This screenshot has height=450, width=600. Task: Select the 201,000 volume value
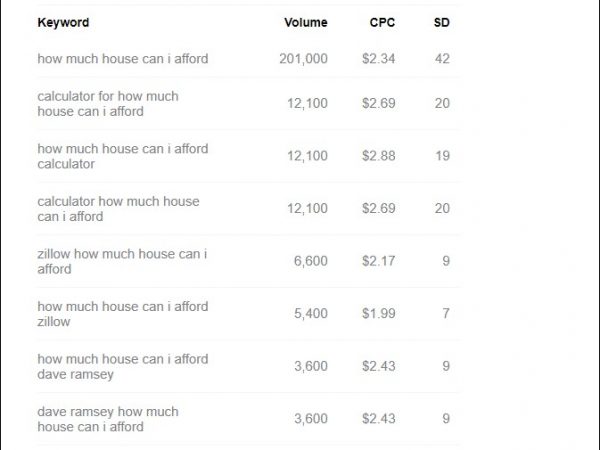(x=303, y=59)
